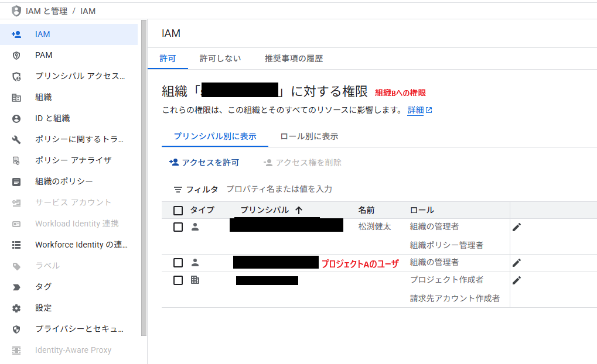This screenshot has width=597, height=364.
Task: Click the 組織 building icon in sidebar
Action: [x=16, y=98]
